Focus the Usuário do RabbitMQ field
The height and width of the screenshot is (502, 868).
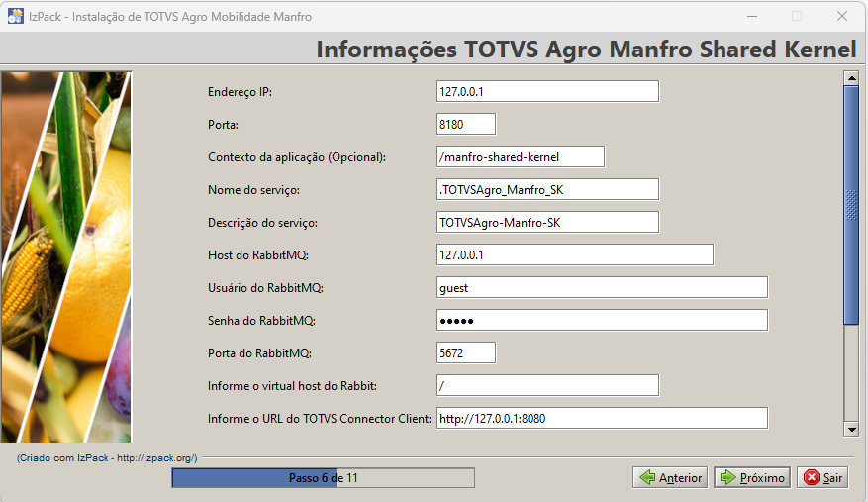[602, 287]
